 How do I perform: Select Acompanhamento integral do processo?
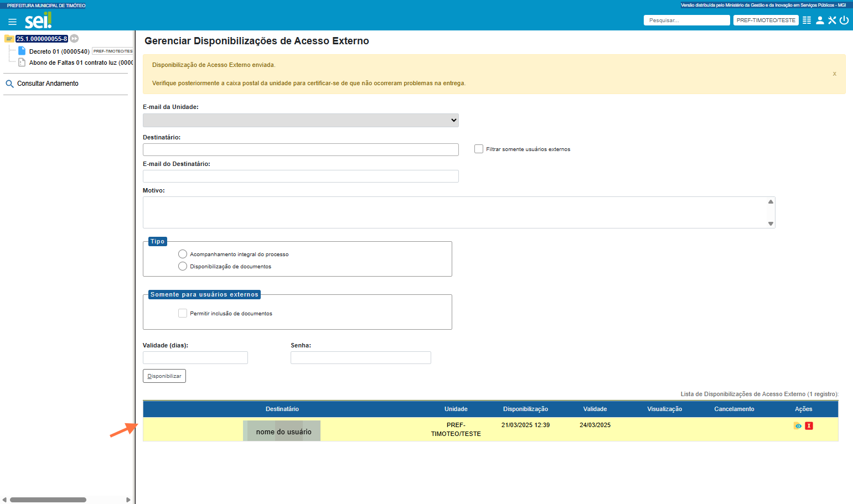(183, 254)
